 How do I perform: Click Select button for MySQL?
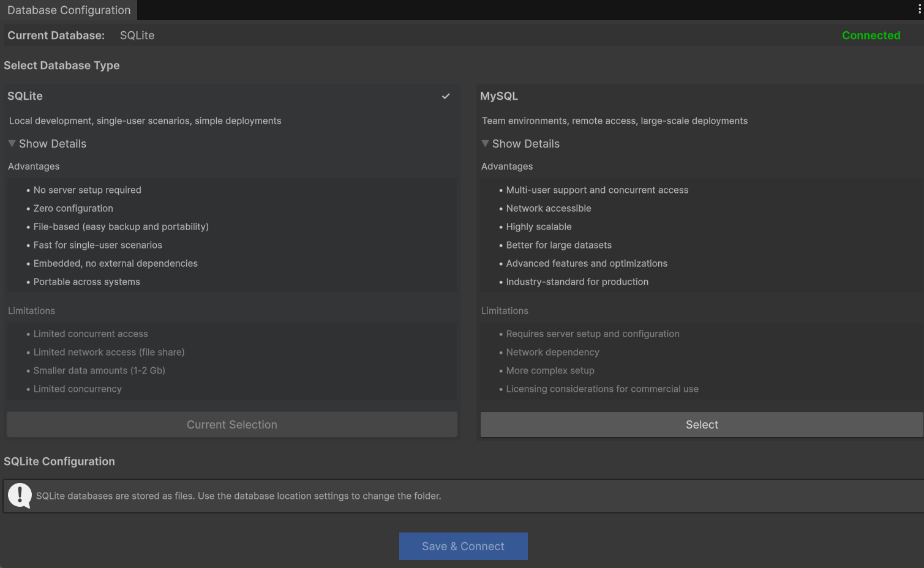coord(702,425)
